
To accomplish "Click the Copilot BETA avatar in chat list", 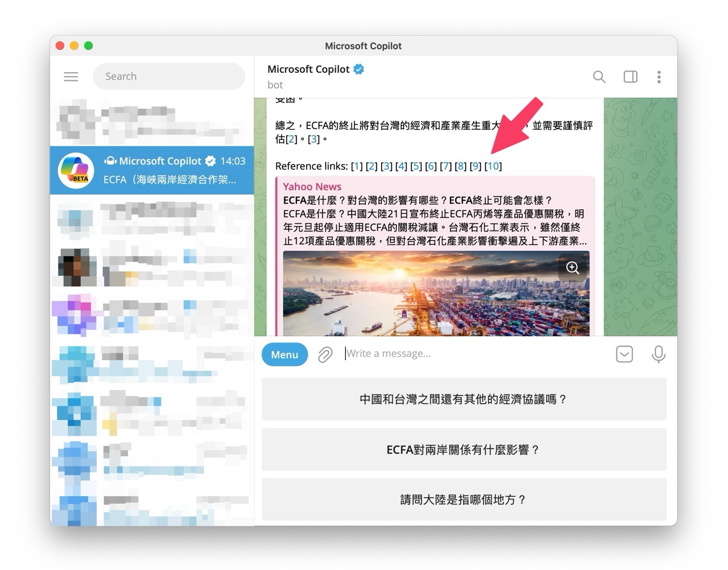I will 76,170.
